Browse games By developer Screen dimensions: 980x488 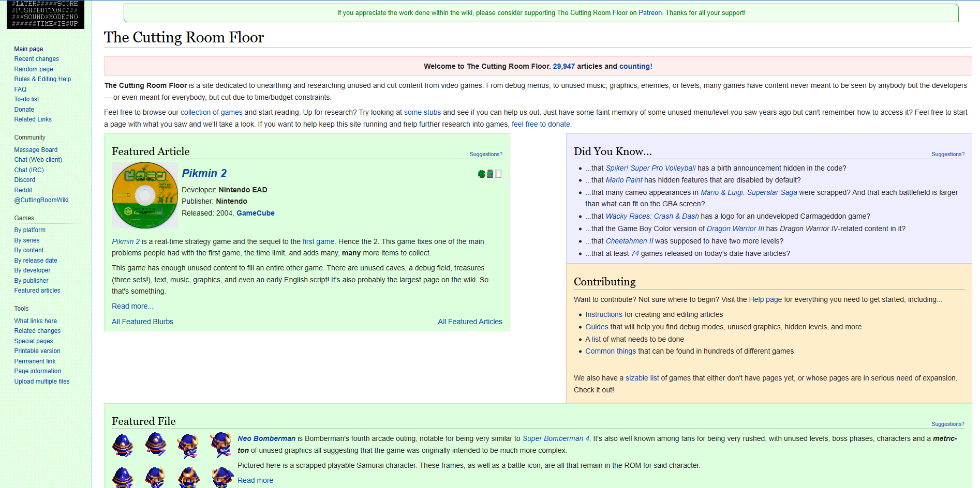[33, 270]
